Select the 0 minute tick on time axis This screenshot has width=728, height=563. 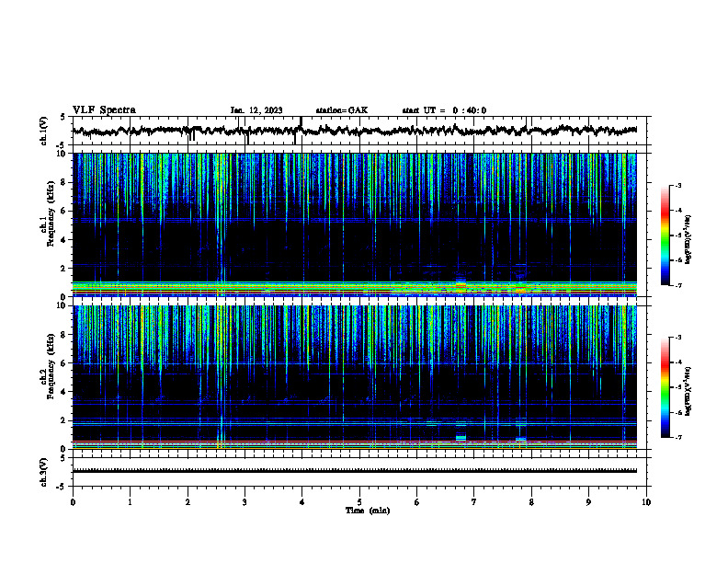(x=73, y=502)
